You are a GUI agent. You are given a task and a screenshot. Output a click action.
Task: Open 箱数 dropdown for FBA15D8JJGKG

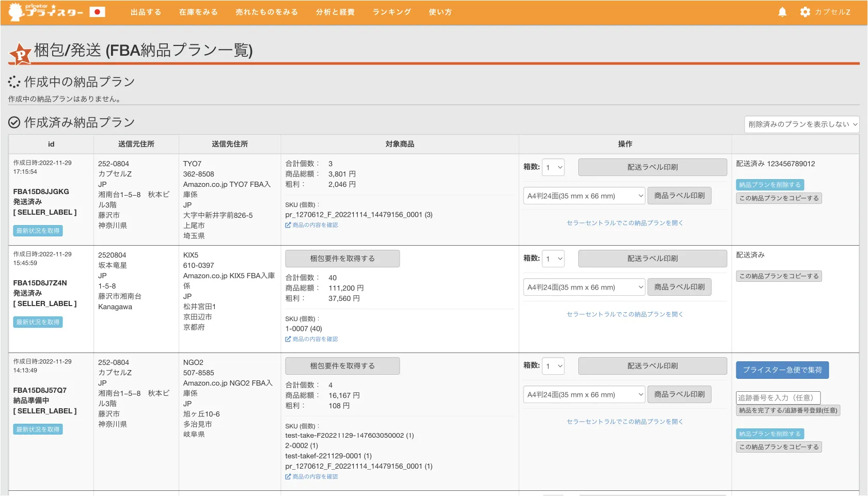point(553,167)
